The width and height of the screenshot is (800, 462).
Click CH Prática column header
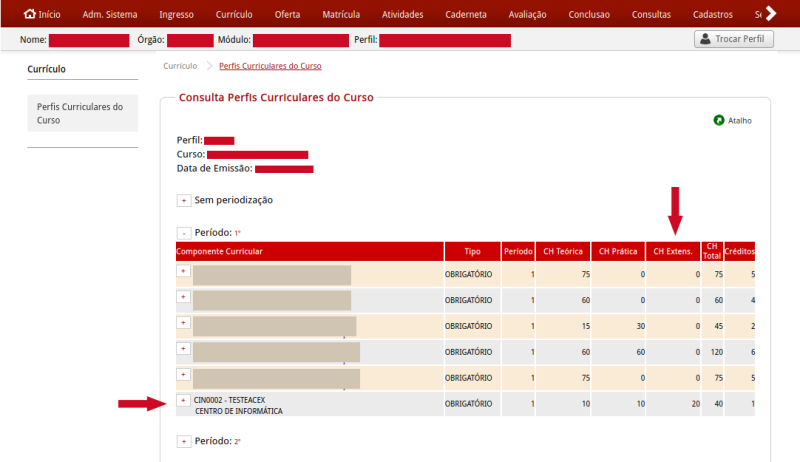click(618, 251)
